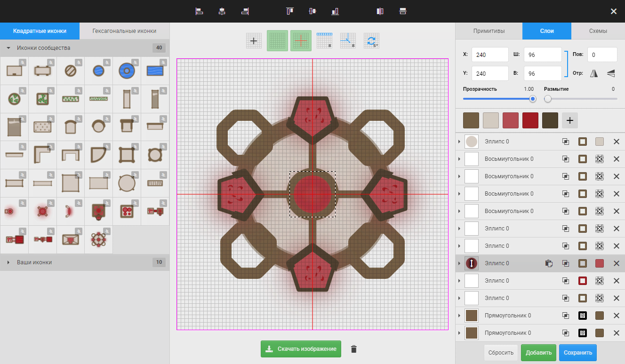The height and width of the screenshot is (364, 625).
Task: Open the Гексагональные иконки tab
Action: point(124,31)
